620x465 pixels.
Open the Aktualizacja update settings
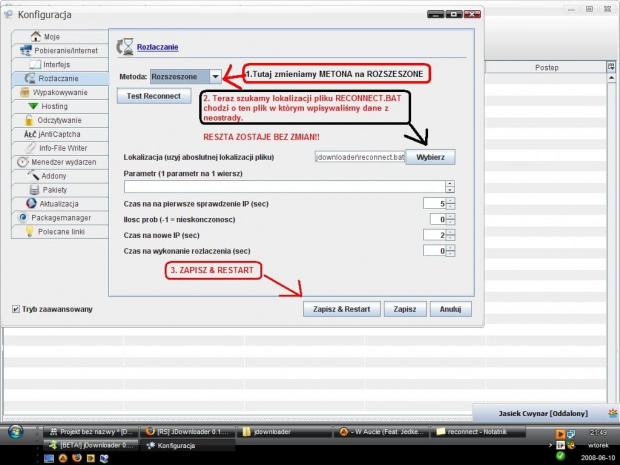point(57,203)
